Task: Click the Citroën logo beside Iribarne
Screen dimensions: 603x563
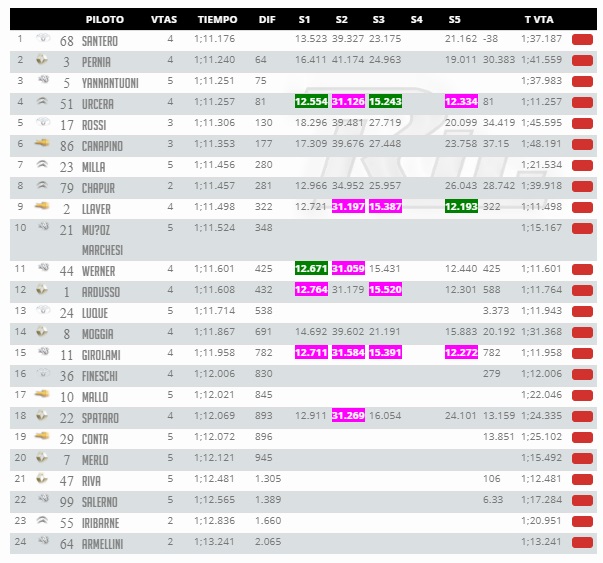Action: [x=42, y=520]
